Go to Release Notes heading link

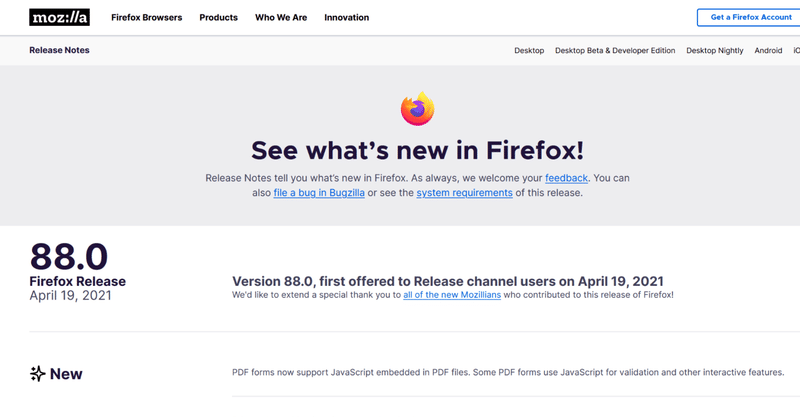coord(59,50)
